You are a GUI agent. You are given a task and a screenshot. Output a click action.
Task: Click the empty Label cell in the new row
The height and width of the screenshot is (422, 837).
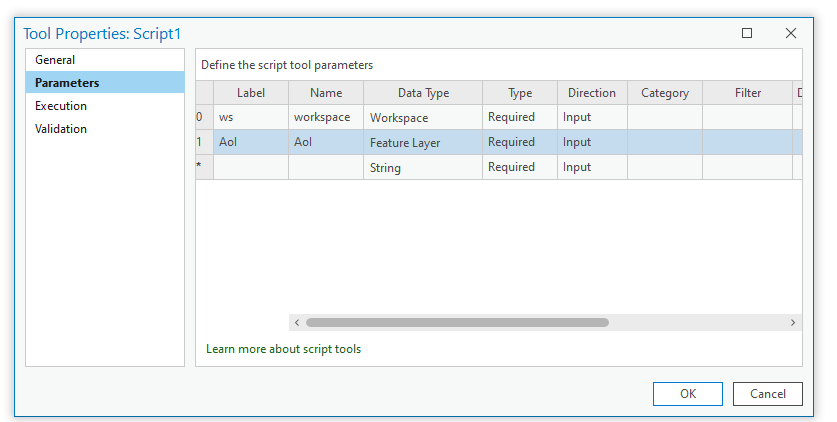coord(250,168)
